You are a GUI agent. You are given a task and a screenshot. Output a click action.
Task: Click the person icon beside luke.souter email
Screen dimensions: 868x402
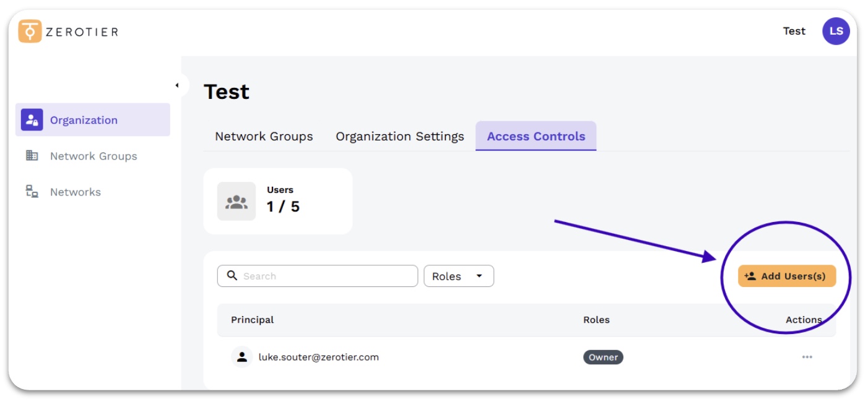point(242,357)
